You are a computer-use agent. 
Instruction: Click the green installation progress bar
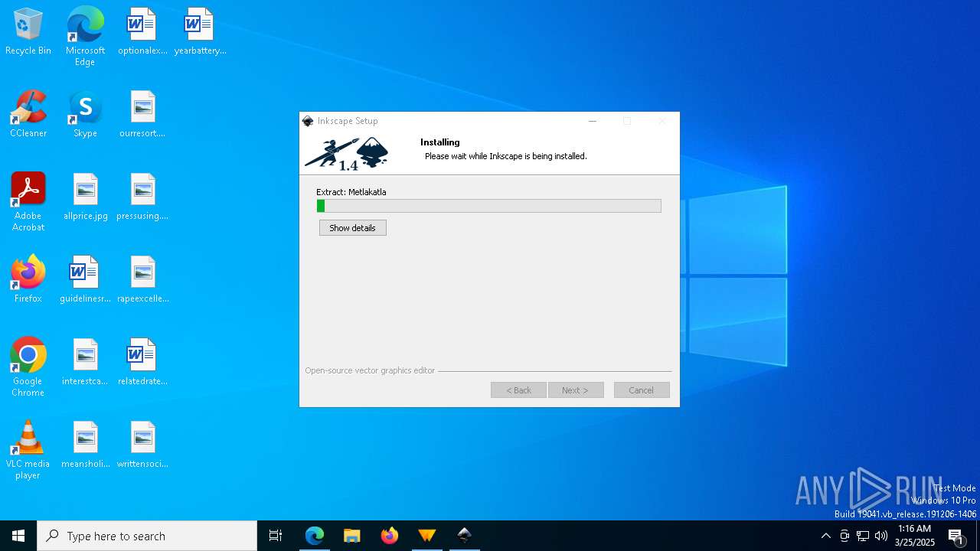point(489,206)
